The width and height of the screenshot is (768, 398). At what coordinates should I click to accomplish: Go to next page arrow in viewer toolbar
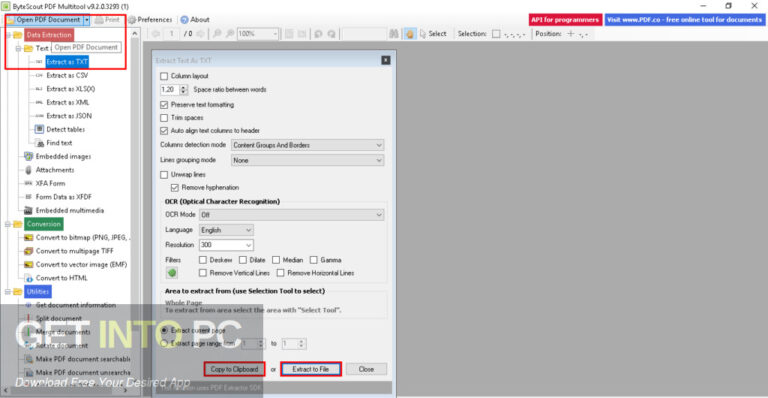click(x=201, y=34)
